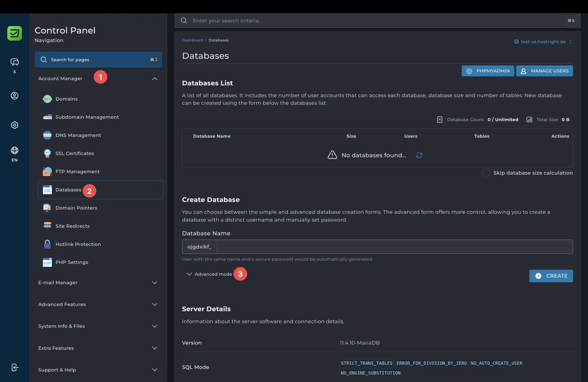Open Site Redirects text entry in sidebar

tap(72, 226)
